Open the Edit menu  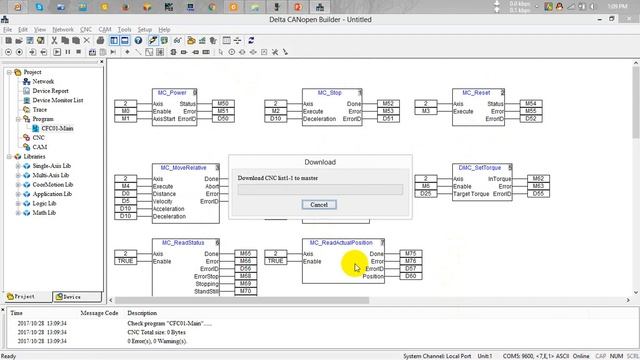coord(23,29)
